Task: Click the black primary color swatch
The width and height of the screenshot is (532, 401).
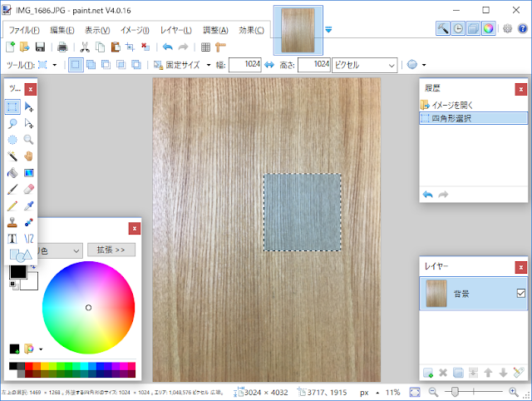Action: point(18,272)
